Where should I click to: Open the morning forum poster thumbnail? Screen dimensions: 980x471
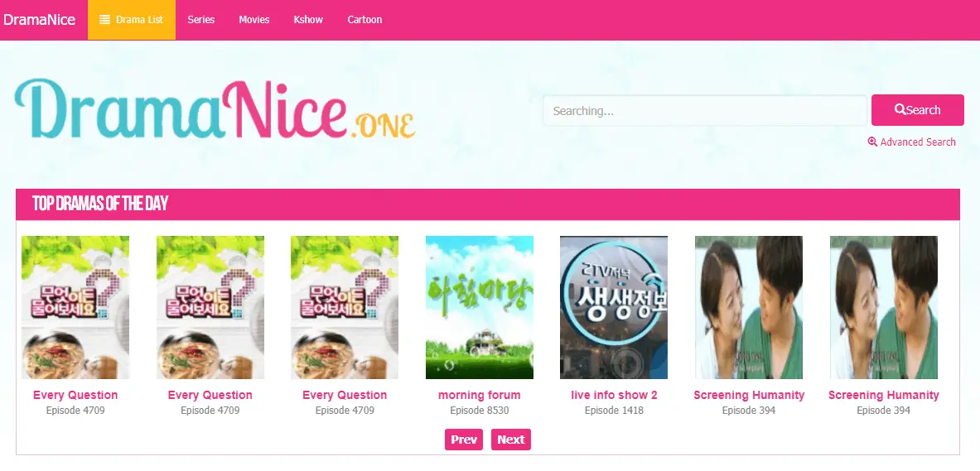coord(480,307)
